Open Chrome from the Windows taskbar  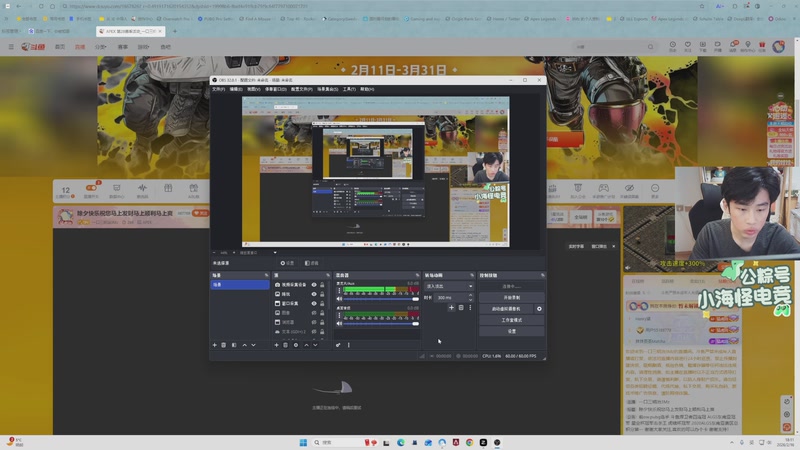tap(469, 442)
